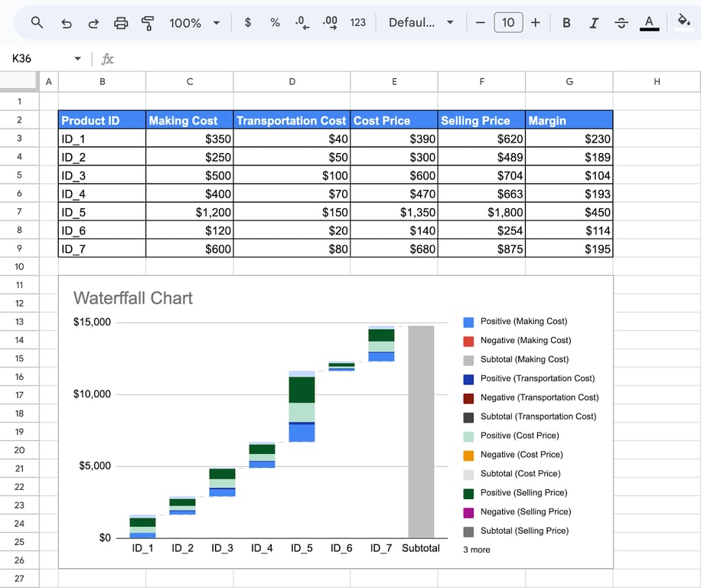Select row 7 header
The height and width of the screenshot is (588, 701).
click(19, 211)
